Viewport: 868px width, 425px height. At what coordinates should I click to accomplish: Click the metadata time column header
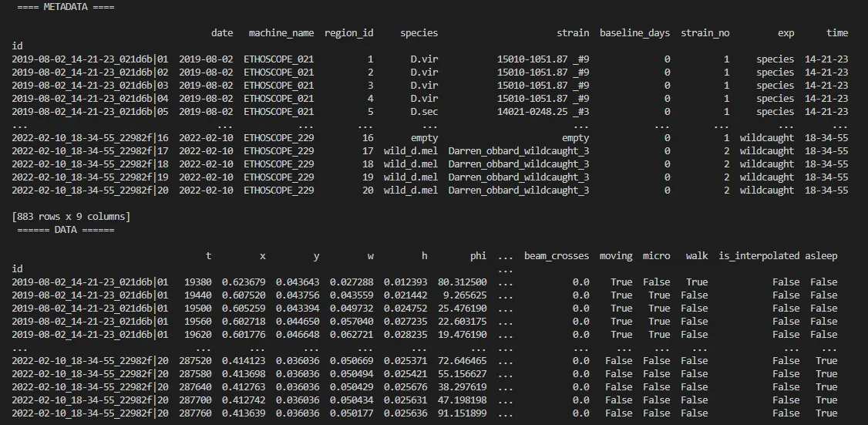[x=837, y=32]
